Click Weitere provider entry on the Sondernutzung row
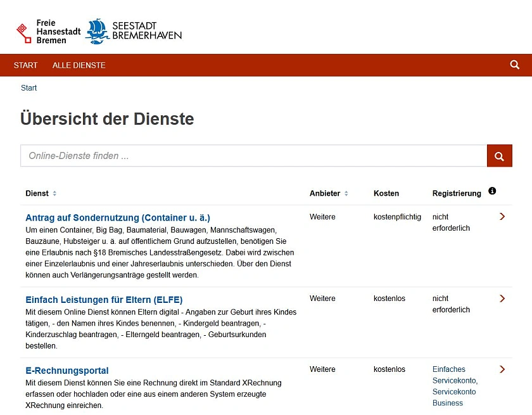 (322, 217)
